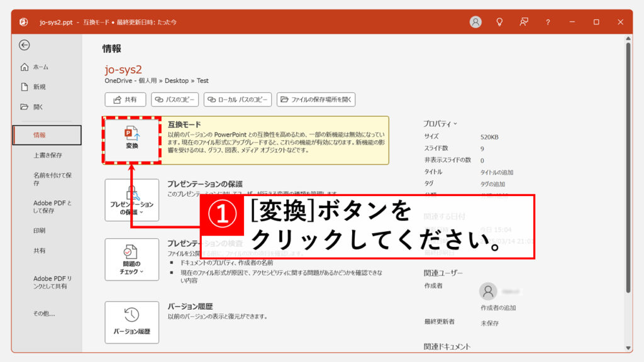Minimize the PowerPoint window
This screenshot has height=362, width=644.
click(x=572, y=22)
